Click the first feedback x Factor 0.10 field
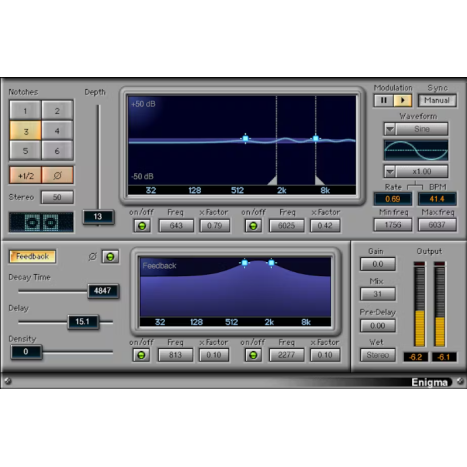This screenshot has height=467, width=467. point(214,355)
